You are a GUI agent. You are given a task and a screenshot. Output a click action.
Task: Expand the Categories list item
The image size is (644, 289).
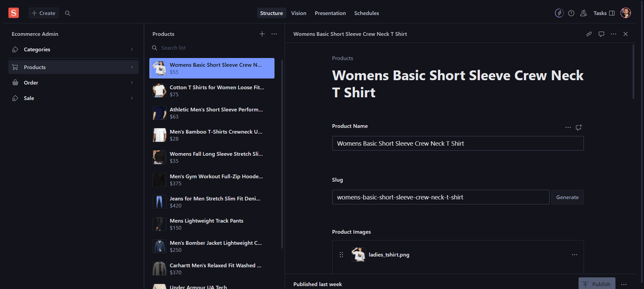(x=73, y=49)
